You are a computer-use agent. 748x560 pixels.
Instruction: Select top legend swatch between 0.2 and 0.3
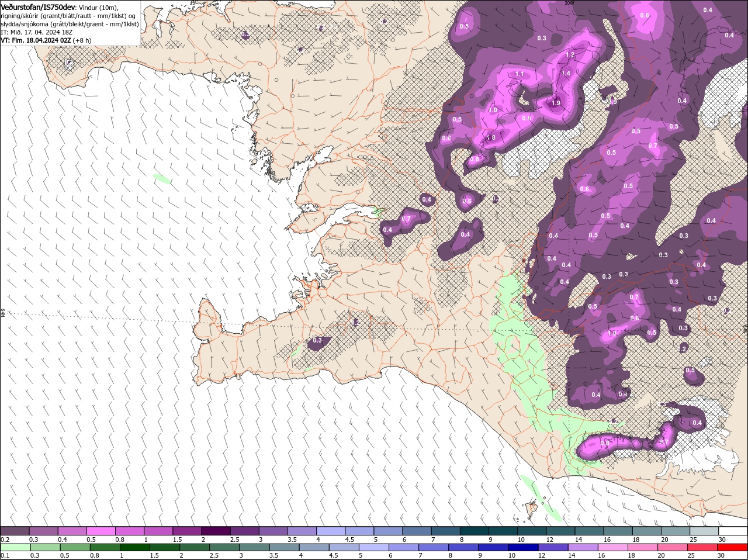pyautogui.click(x=15, y=531)
